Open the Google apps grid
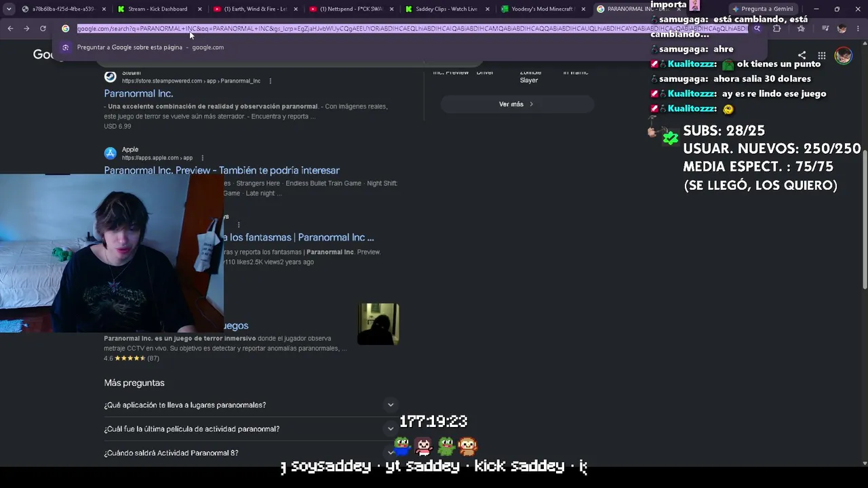868x488 pixels. [821, 56]
